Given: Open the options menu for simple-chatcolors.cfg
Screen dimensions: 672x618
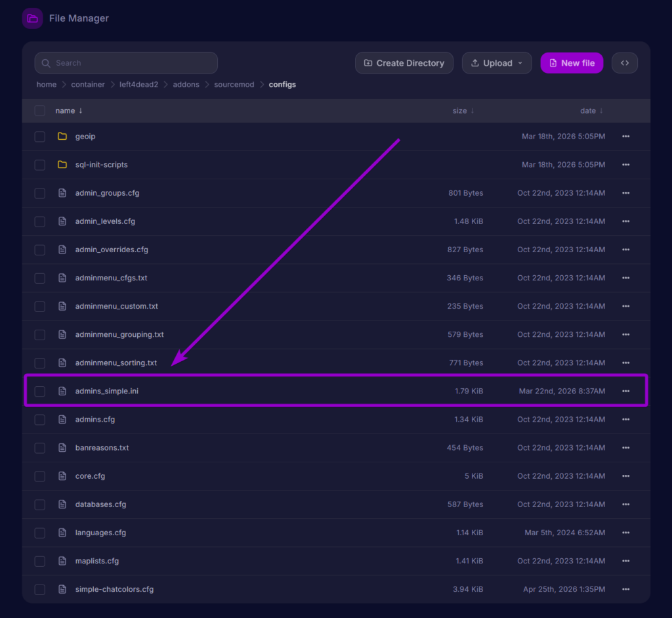Looking at the screenshot, I should pyautogui.click(x=625, y=589).
